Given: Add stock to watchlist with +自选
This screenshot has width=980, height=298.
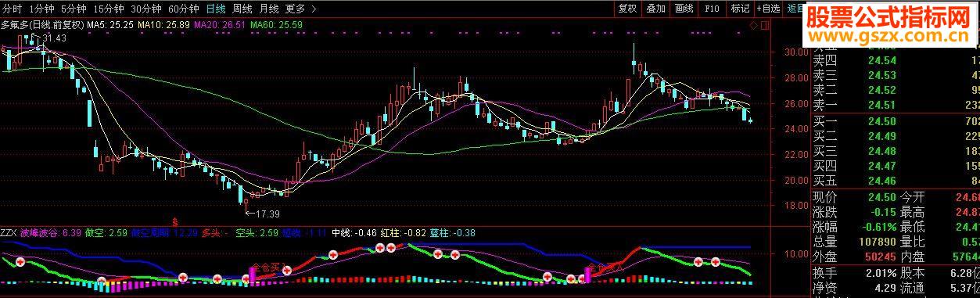Looking at the screenshot, I should [769, 9].
